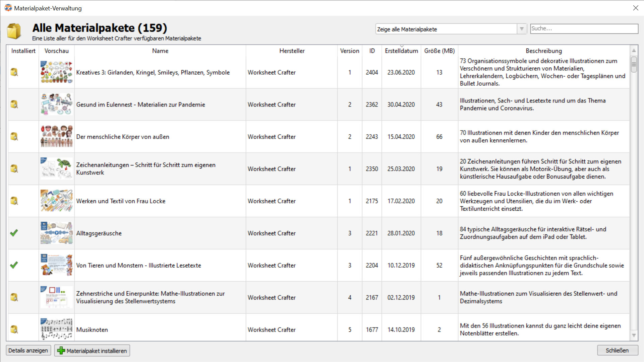
Task: Click the green checkmark for Von Tieren und Monstern
Action: 14,265
